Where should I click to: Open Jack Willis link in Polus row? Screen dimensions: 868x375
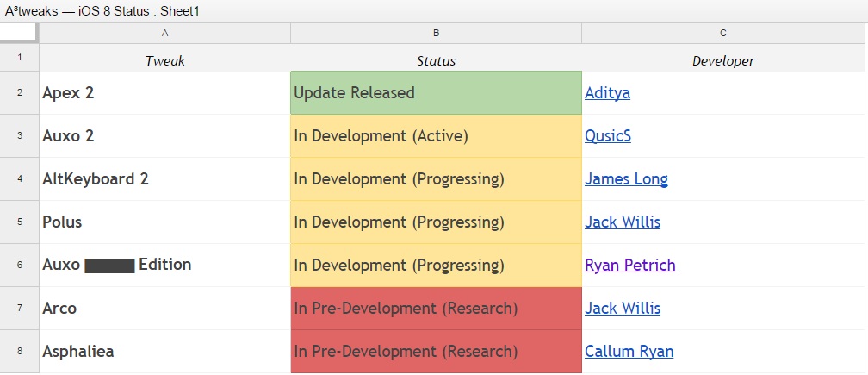[x=623, y=222]
